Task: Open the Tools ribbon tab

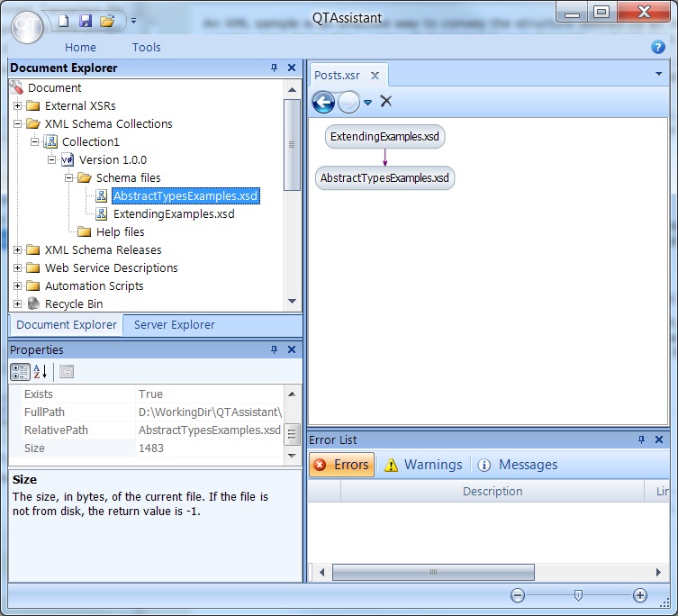Action: (146, 47)
